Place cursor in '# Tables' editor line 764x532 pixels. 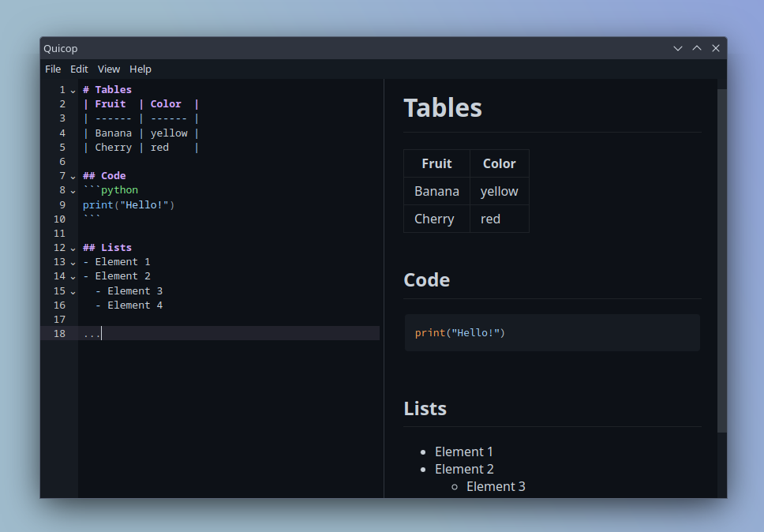click(107, 90)
